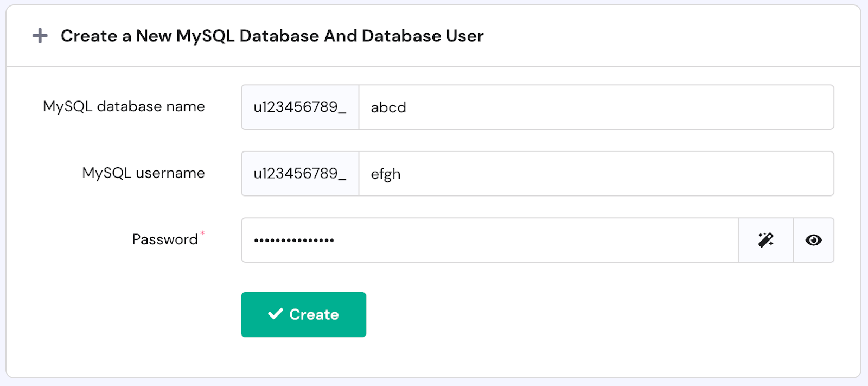868x386 pixels.
Task: Click the red required asterisk beside Password
Action: [202, 233]
